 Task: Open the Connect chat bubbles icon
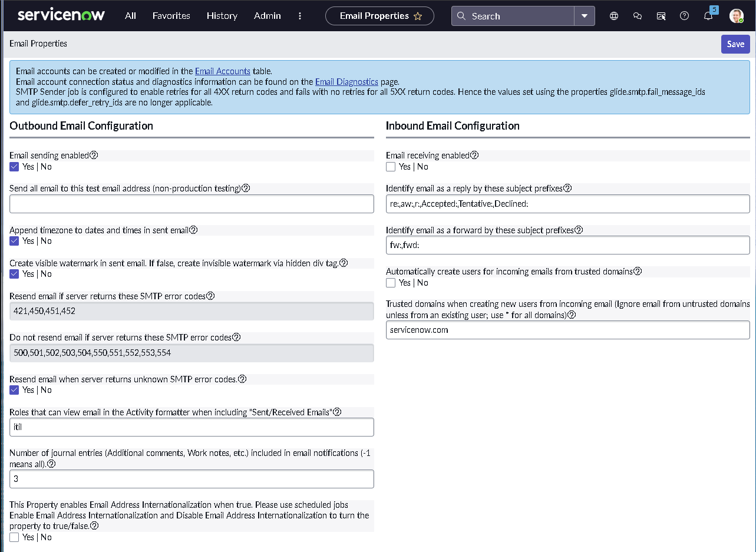click(x=637, y=16)
